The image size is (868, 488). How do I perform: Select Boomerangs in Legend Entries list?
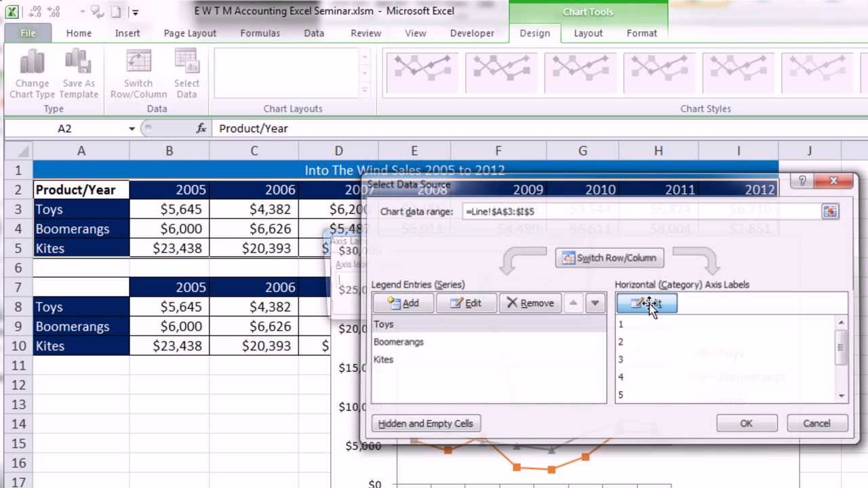488,342
